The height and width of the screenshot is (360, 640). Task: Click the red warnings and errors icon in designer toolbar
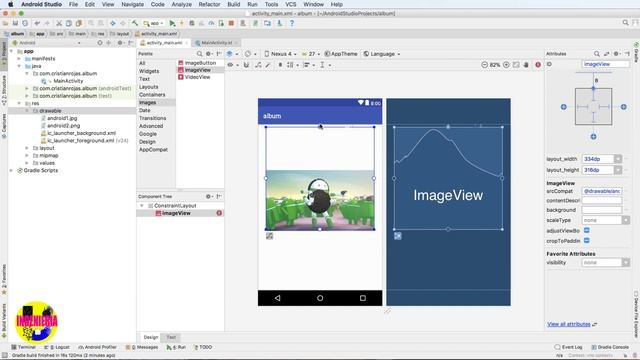click(538, 65)
